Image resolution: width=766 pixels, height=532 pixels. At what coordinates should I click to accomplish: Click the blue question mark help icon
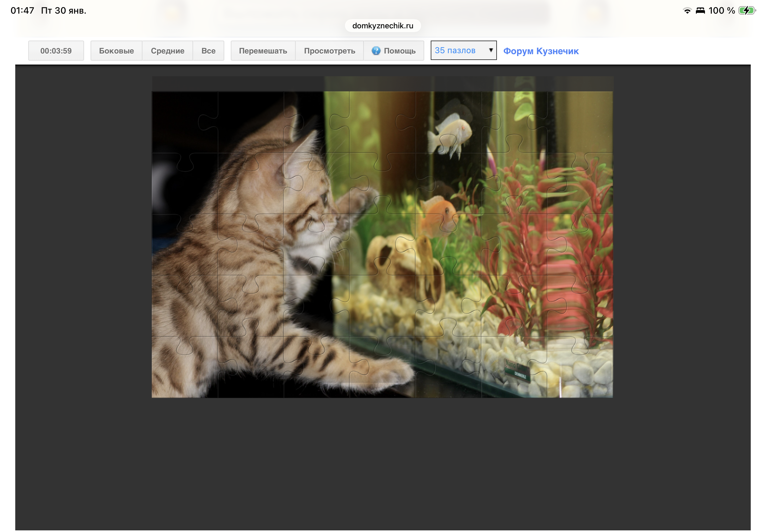point(376,51)
